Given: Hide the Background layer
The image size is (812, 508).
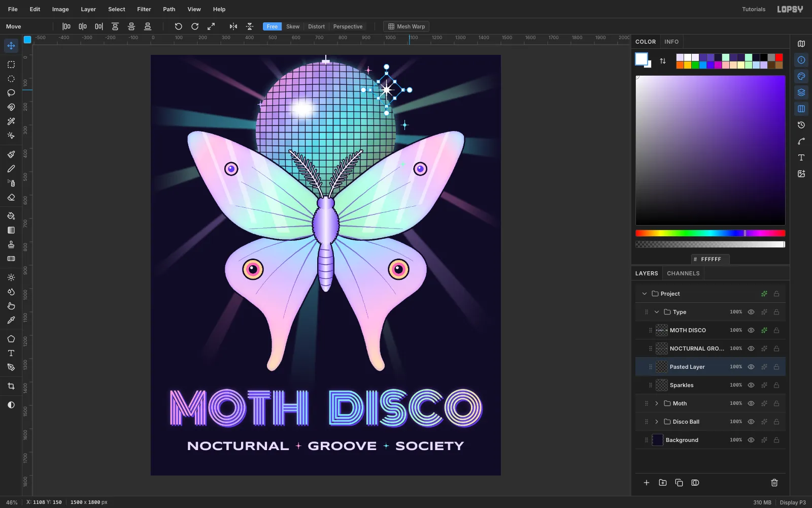Looking at the screenshot, I should (751, 440).
